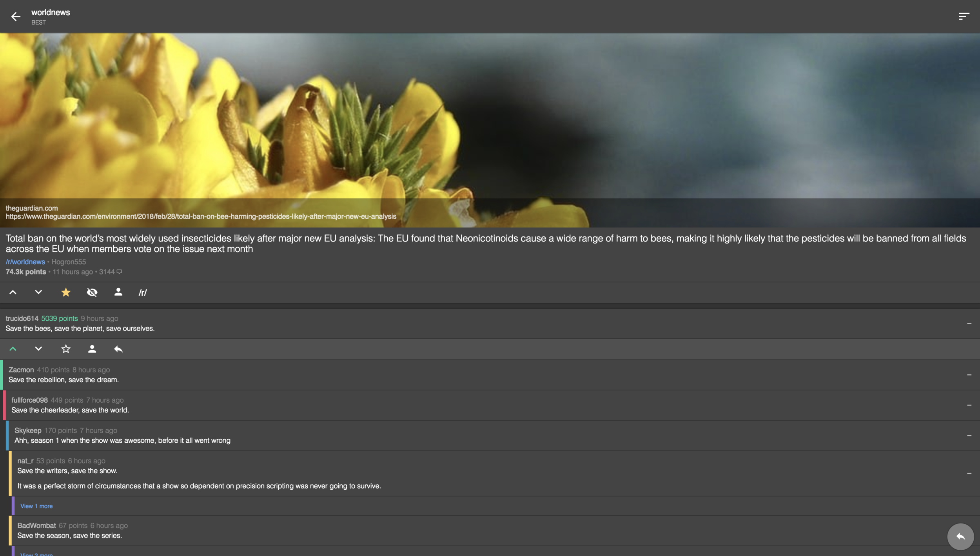Open the subreddit via the /r/ icon
The image size is (980, 556).
[143, 293]
